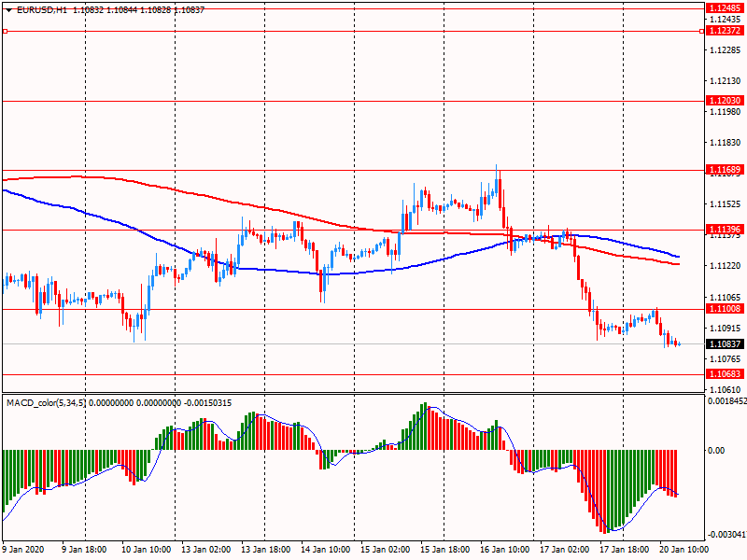Click the 1.11008 level price tag
This screenshot has width=747, height=560.
pyautogui.click(x=725, y=309)
